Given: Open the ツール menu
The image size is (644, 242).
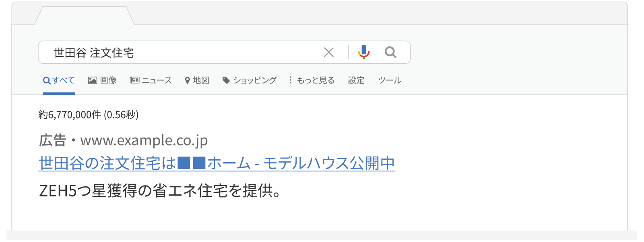Looking at the screenshot, I should click(389, 80).
